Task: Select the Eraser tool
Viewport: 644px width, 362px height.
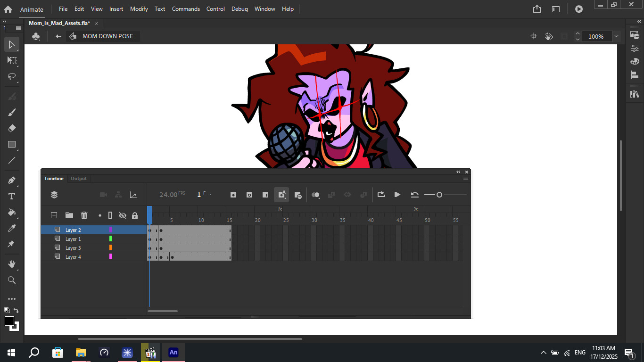Action: [12, 128]
